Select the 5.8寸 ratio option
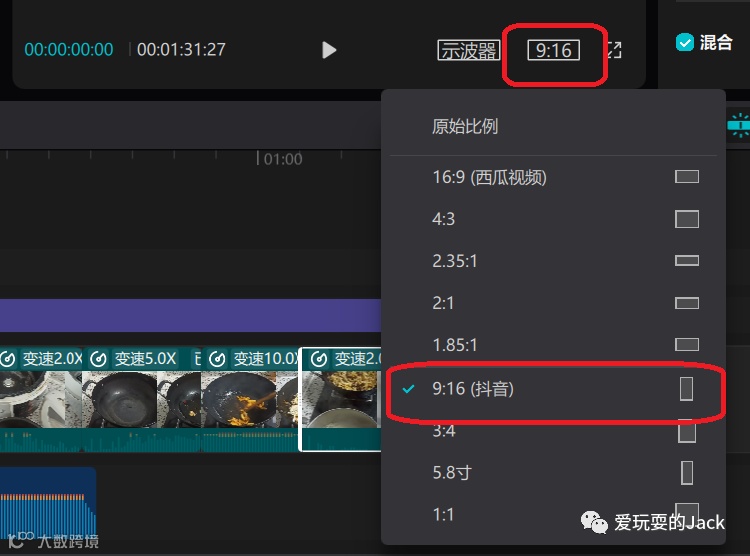The image size is (750, 556). tap(553, 473)
